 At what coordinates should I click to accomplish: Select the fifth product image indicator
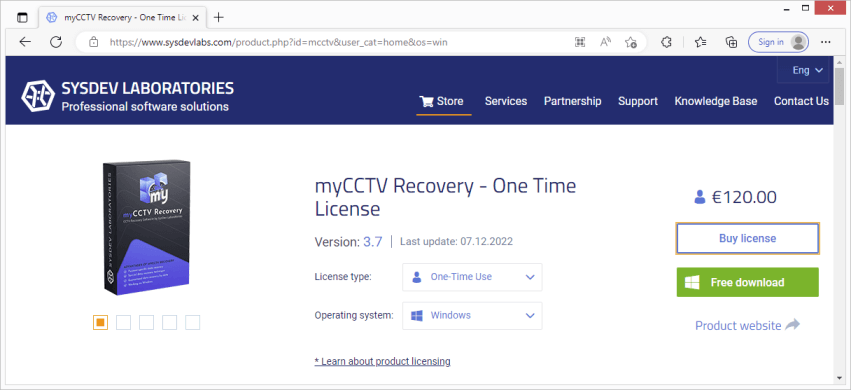point(193,322)
